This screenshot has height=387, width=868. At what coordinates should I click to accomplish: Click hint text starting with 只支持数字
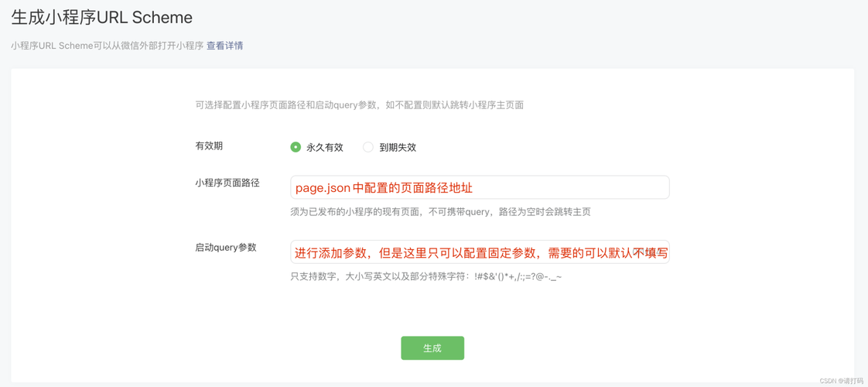[426, 276]
